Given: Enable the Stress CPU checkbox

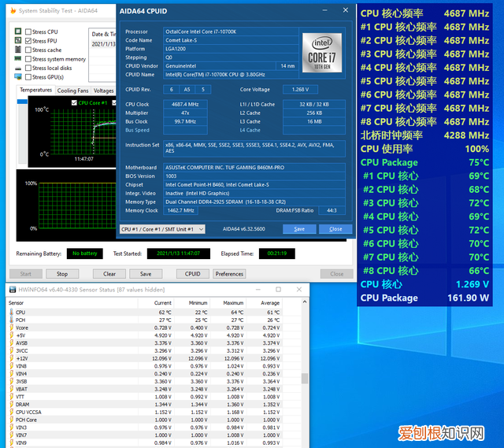Looking at the screenshot, I should click(28, 31).
